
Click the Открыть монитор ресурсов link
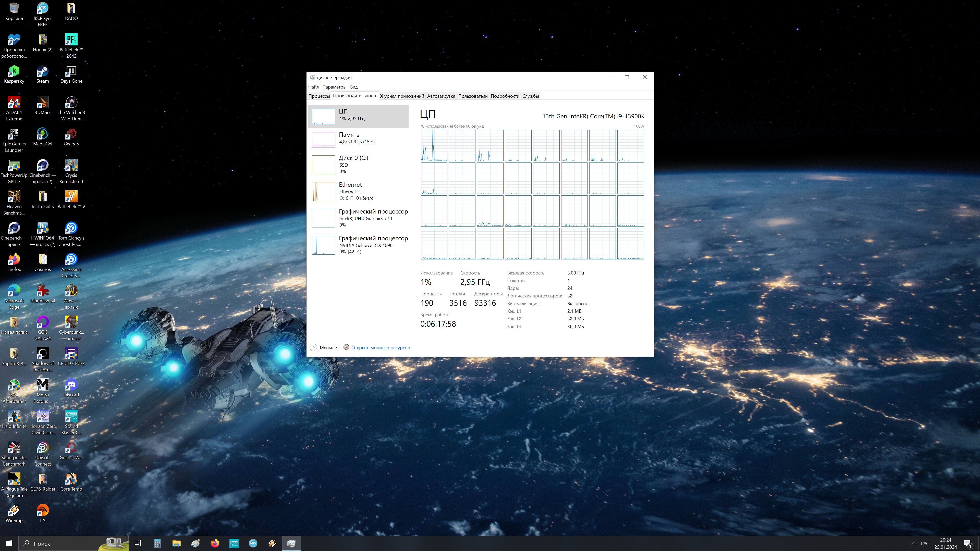pyautogui.click(x=381, y=347)
